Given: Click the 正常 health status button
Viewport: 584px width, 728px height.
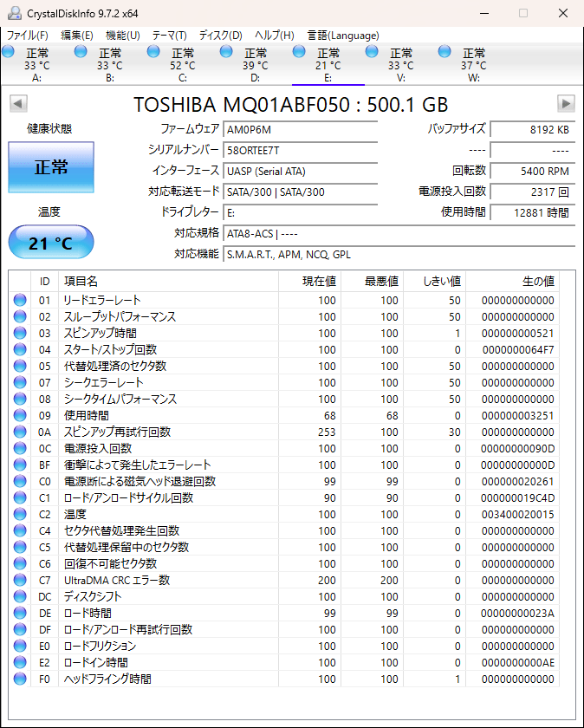Looking at the screenshot, I should point(51,167).
